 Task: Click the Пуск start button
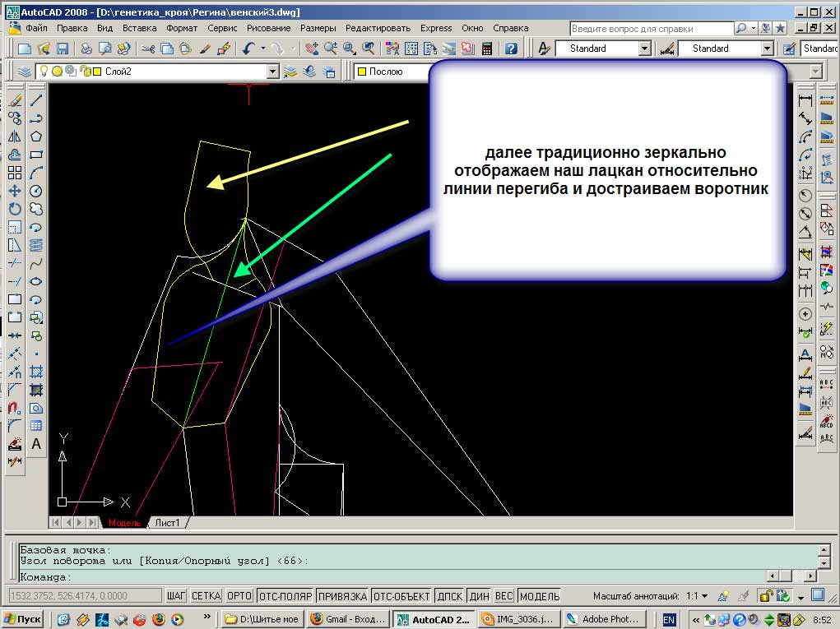[x=23, y=619]
